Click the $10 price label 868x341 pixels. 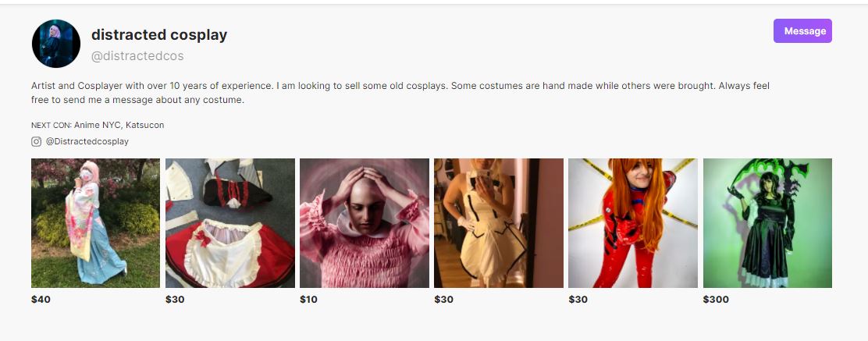point(308,300)
